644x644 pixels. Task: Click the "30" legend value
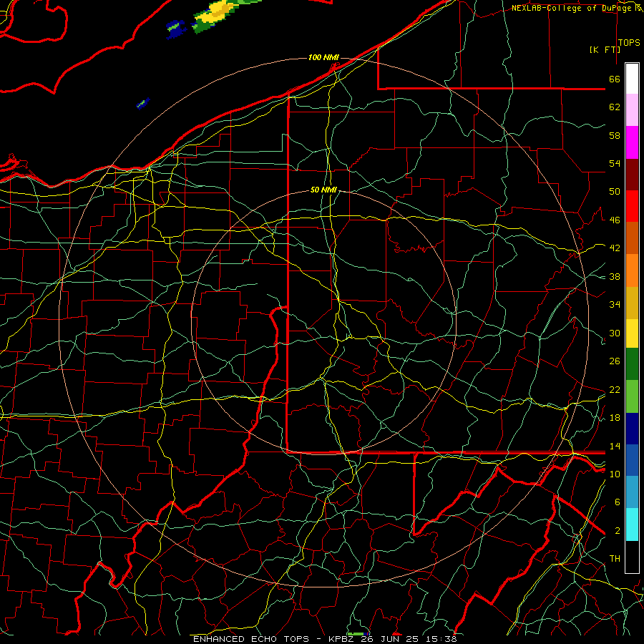tap(615, 333)
